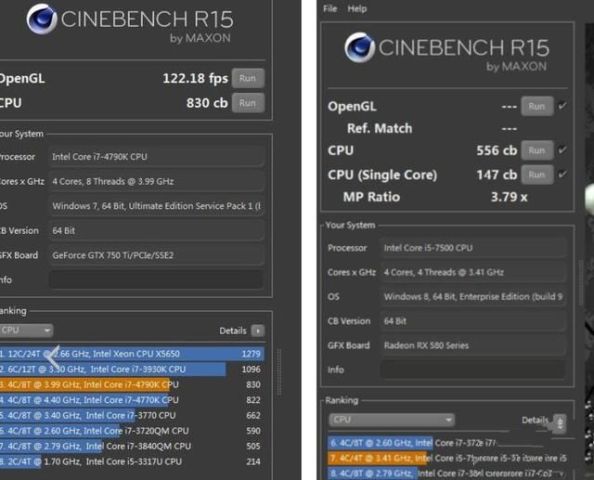Select row 6 4C/8T @ 2.60 GHz in right window
The height and width of the screenshot is (480, 594).
[447, 443]
